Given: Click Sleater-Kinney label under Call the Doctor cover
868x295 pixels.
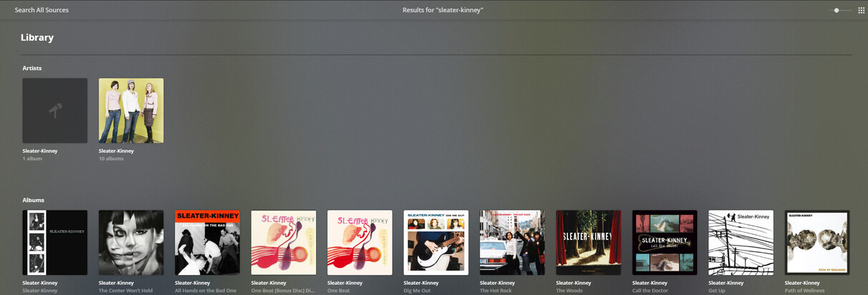Looking at the screenshot, I should pos(650,283).
